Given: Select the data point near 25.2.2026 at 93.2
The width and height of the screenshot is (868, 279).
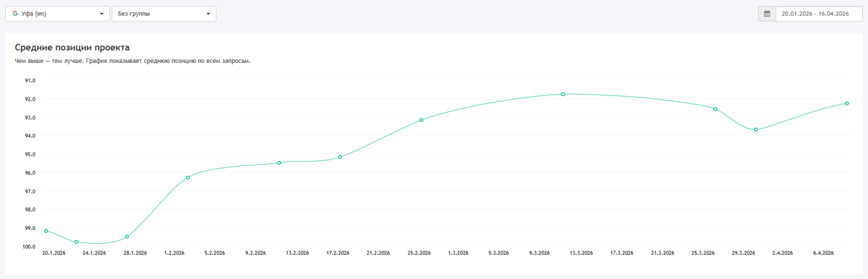Looking at the screenshot, I should (421, 120).
